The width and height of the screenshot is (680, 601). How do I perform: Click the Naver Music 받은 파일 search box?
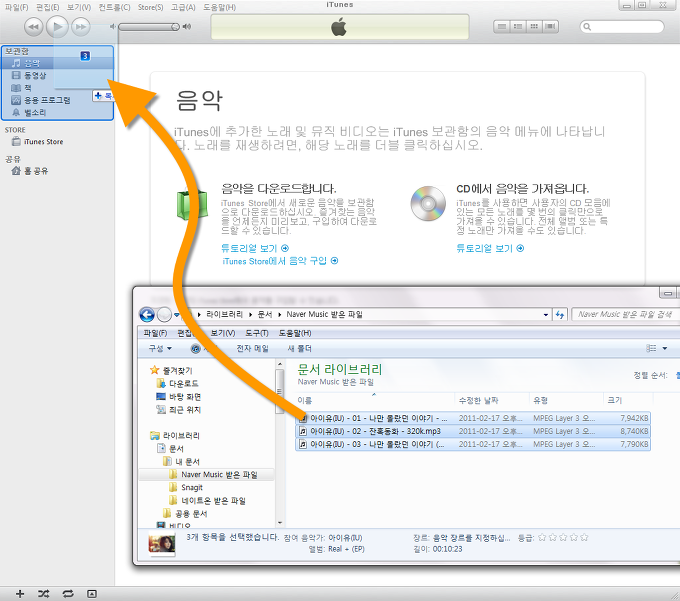tap(625, 314)
